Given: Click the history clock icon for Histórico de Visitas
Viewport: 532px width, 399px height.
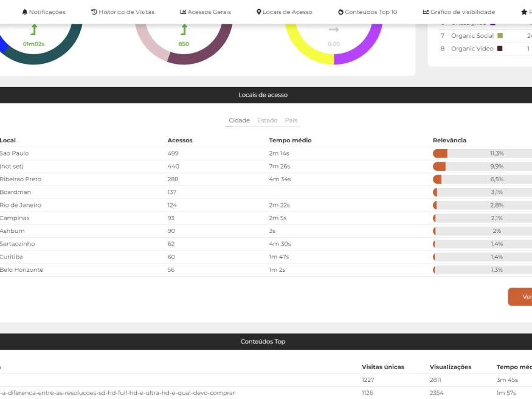Looking at the screenshot, I should click(x=94, y=12).
